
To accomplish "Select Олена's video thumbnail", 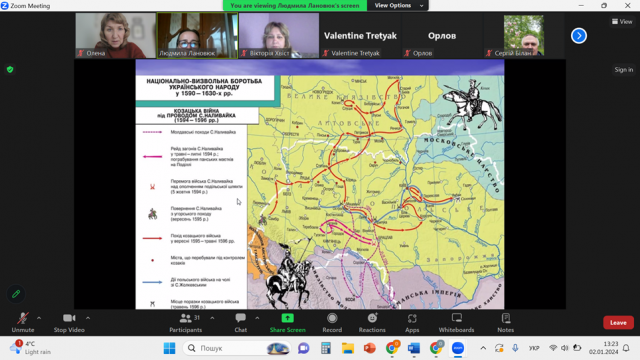I will 116,36.
